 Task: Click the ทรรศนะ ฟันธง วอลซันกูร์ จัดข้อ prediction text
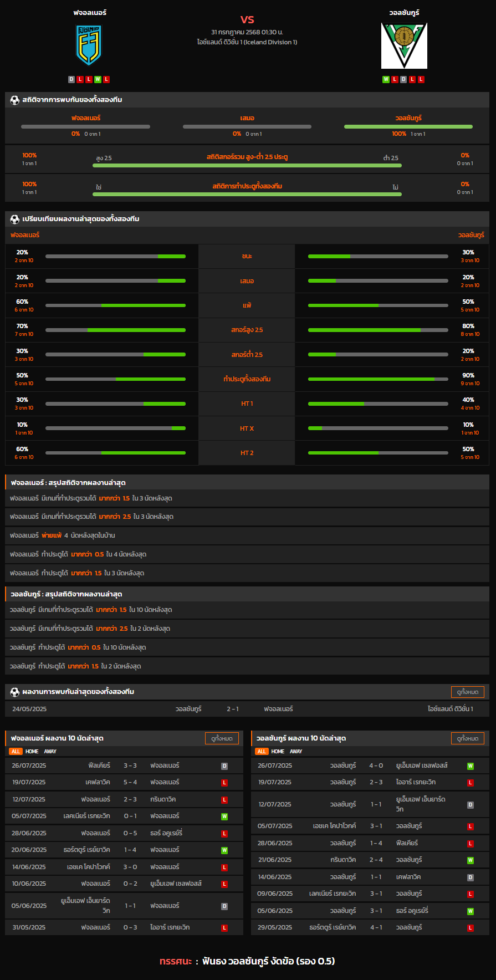pyautogui.click(x=247, y=961)
